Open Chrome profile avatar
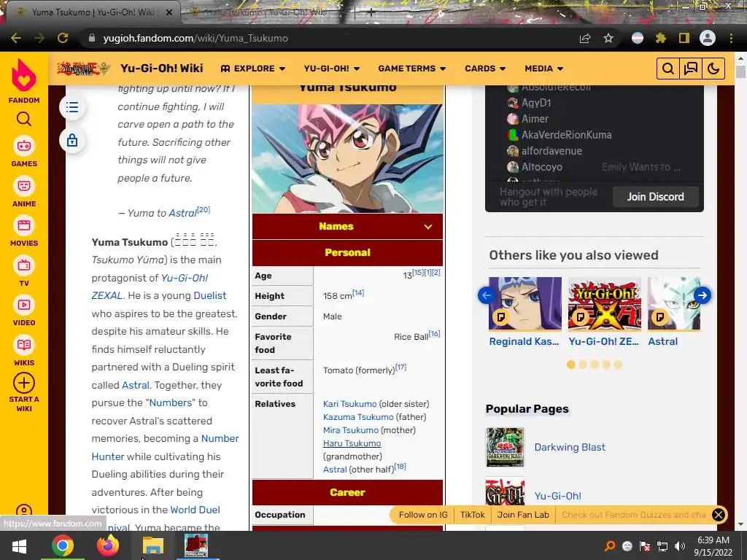Viewport: 747px width, 560px height. 708,38
